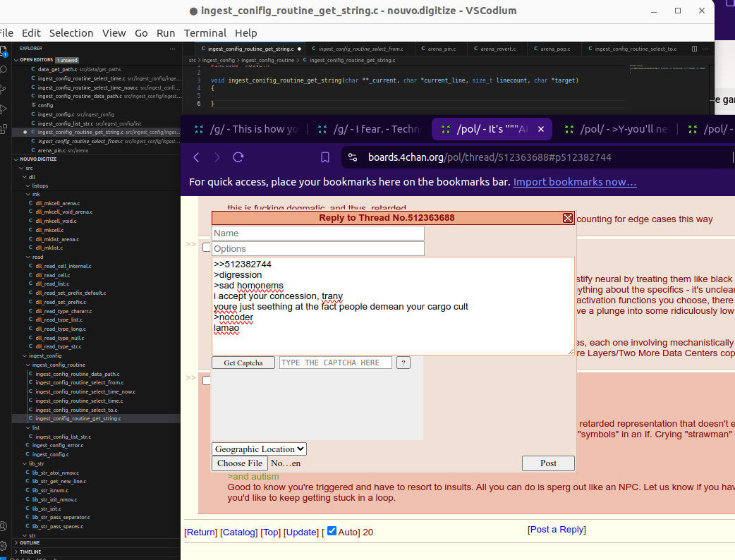Viewport: 735px width, 560px height.
Task: Open the Terminal menu
Action: click(205, 33)
